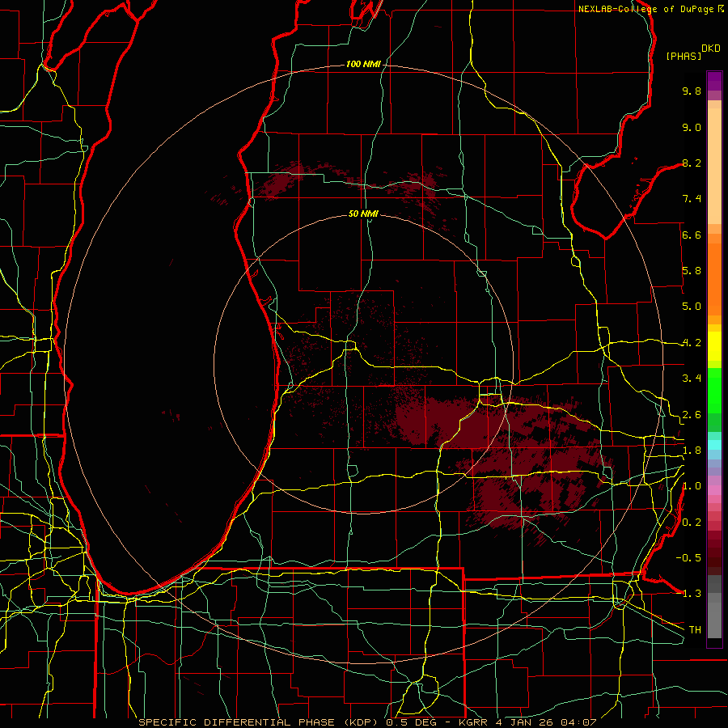Select the 50 NMI range ring label
Screen dimensions: 728x728
(363, 214)
